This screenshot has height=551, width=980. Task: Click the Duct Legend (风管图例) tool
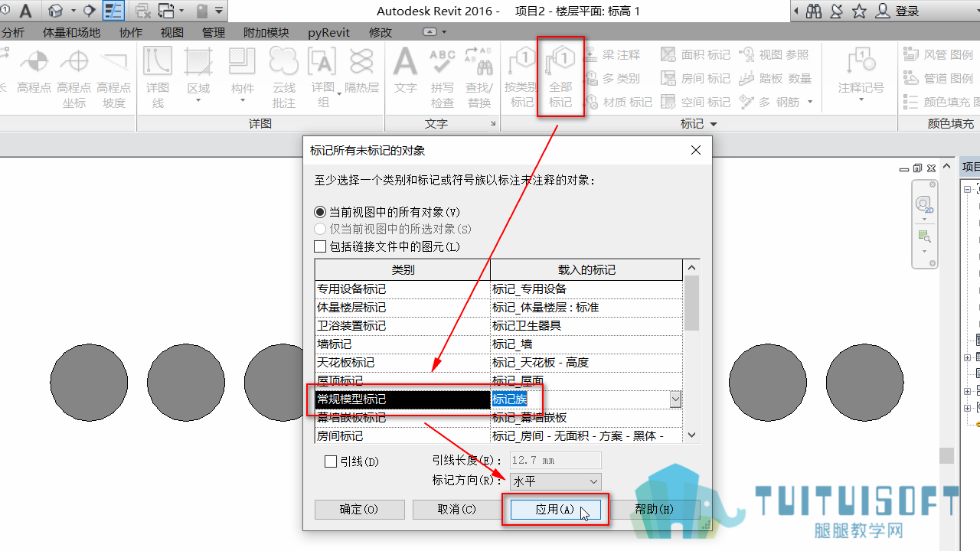point(938,54)
